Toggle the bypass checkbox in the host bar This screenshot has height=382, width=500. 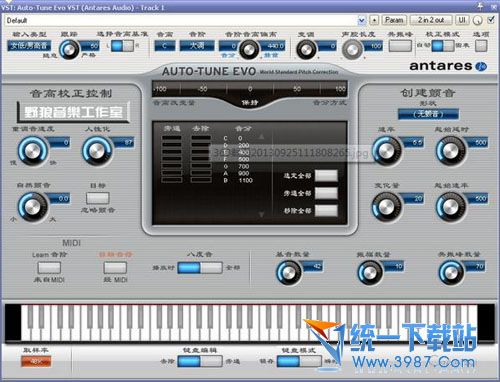click(491, 20)
